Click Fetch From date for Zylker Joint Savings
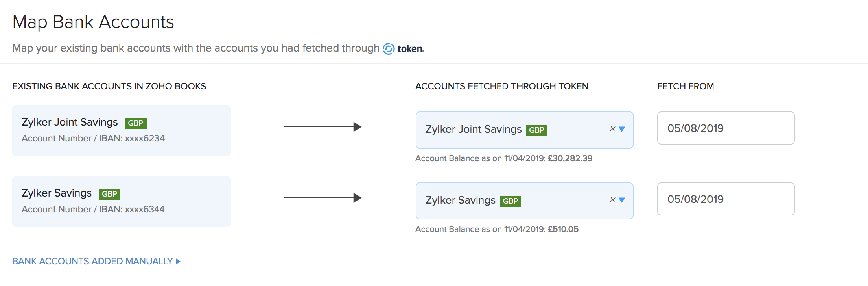This screenshot has width=868, height=286. [726, 128]
